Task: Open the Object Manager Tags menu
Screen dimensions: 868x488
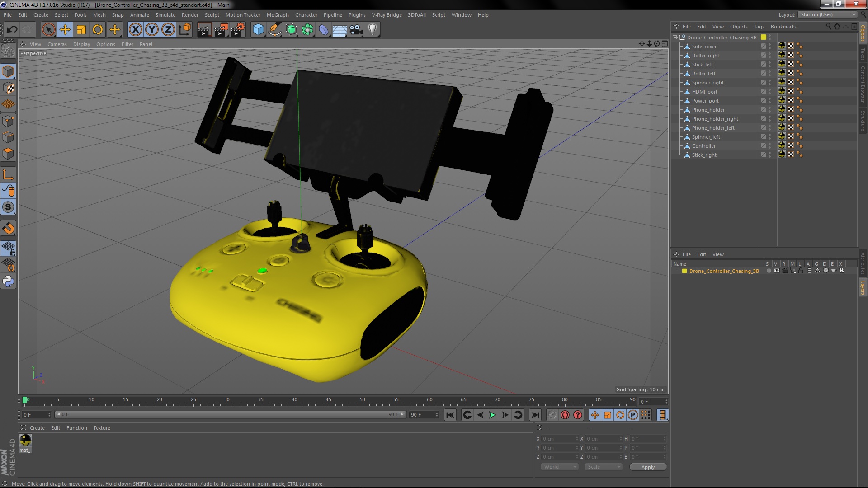Action: [759, 27]
